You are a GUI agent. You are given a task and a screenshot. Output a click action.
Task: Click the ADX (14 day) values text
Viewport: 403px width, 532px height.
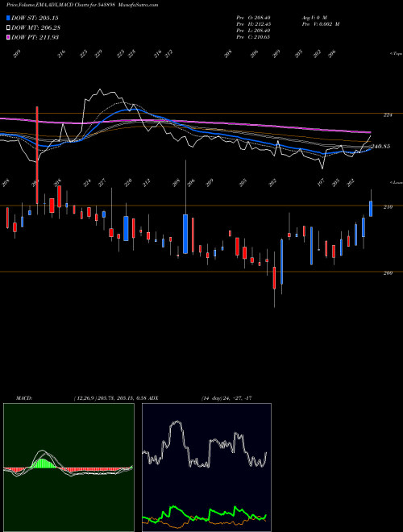(226, 397)
